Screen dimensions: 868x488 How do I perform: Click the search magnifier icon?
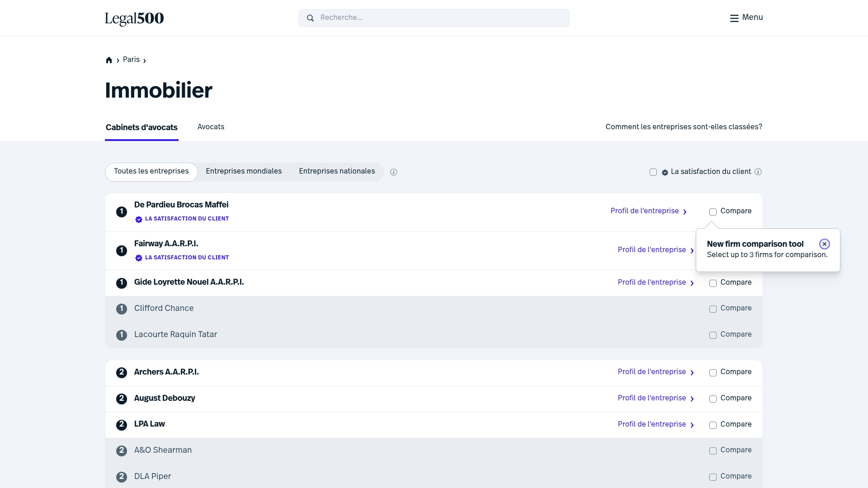310,18
